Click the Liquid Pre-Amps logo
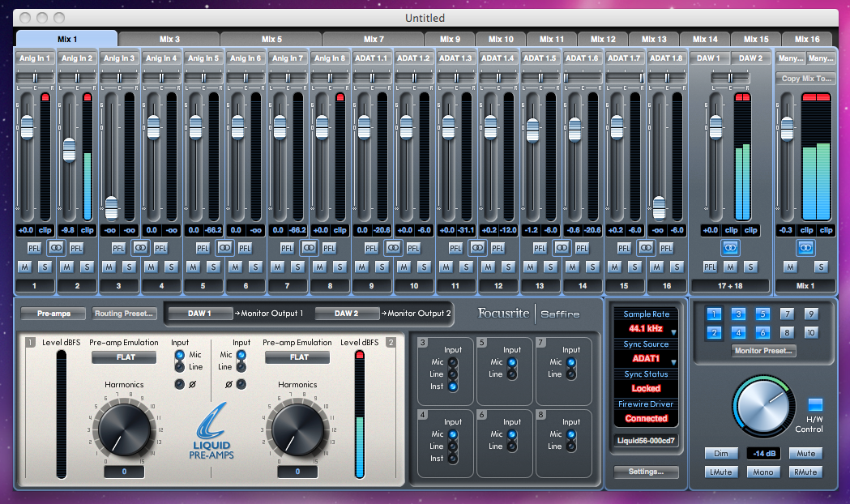 click(x=211, y=431)
